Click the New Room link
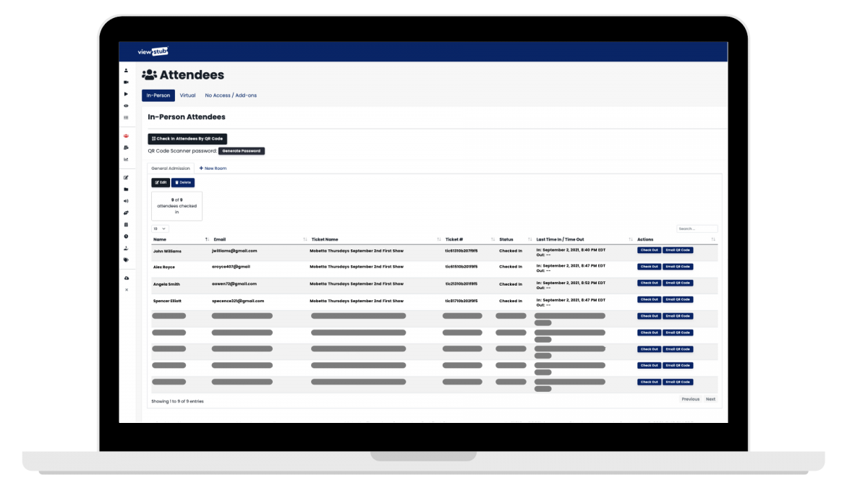Viewport: 868px width, 488px height. pos(213,168)
